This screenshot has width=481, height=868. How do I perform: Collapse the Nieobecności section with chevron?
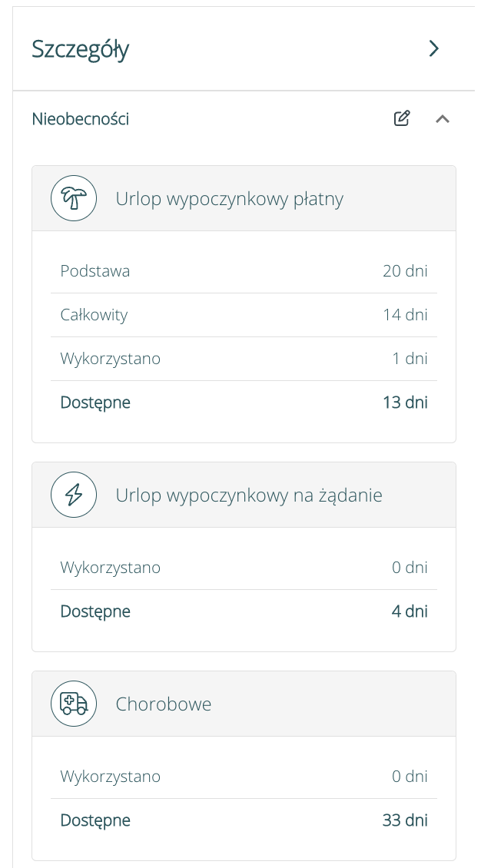[x=443, y=119]
